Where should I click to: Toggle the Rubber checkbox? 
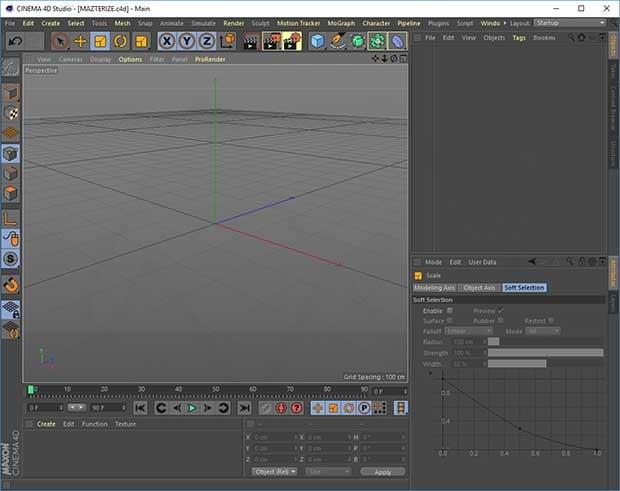point(501,321)
